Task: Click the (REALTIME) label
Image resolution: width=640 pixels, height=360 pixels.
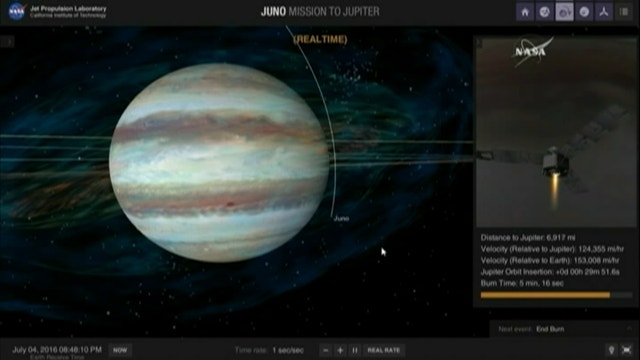Action: [320, 39]
